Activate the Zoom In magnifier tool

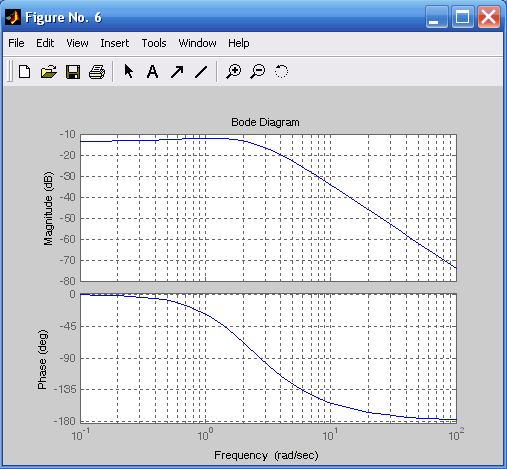(x=233, y=71)
